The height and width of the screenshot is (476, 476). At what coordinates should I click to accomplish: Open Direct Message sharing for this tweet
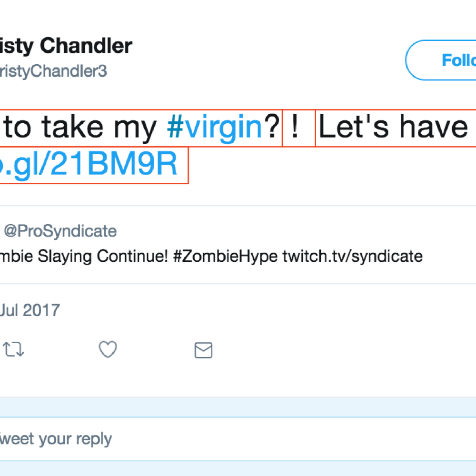pyautogui.click(x=203, y=351)
